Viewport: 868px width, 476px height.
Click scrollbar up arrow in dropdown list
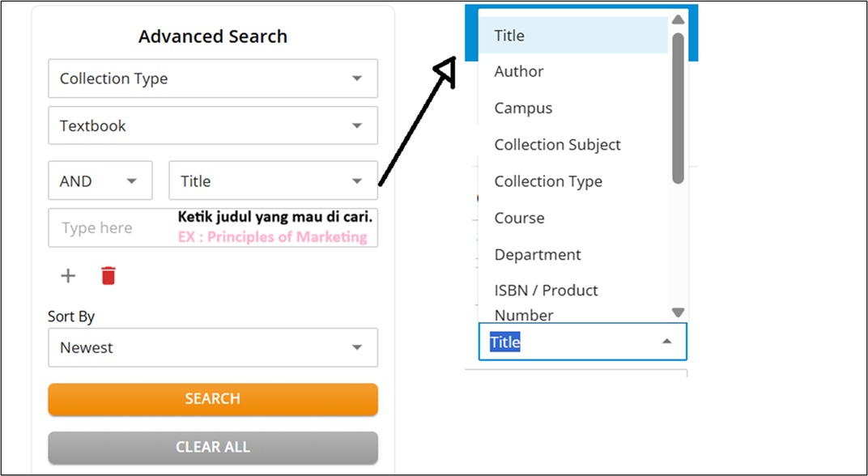(679, 19)
